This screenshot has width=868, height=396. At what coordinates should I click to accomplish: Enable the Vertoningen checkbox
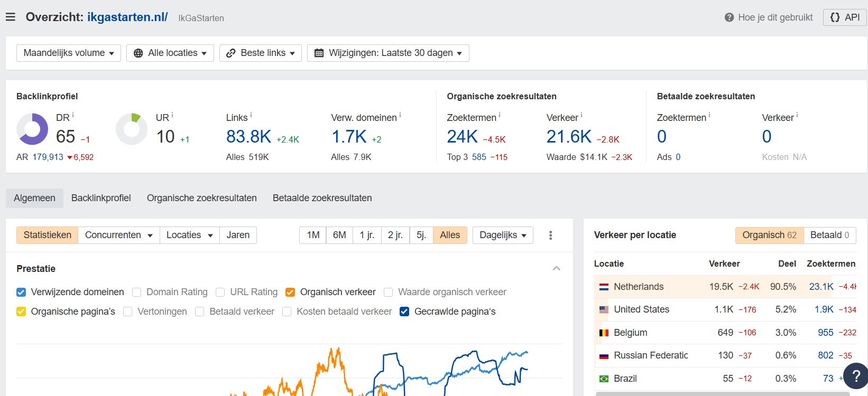[x=127, y=312]
